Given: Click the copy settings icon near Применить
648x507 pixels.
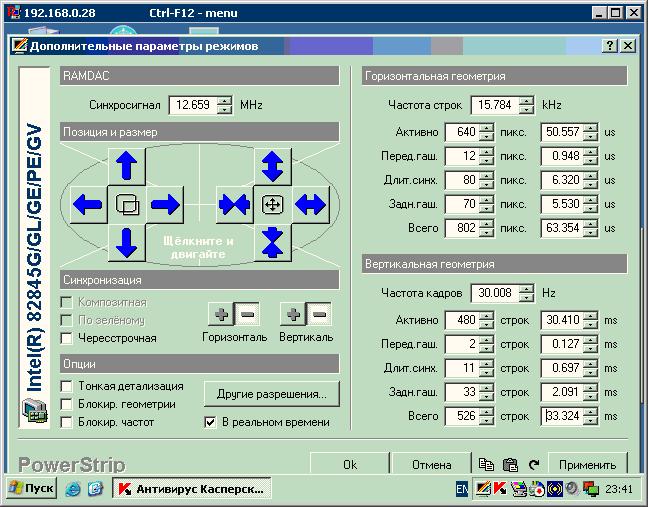Looking at the screenshot, I should click(x=486, y=465).
